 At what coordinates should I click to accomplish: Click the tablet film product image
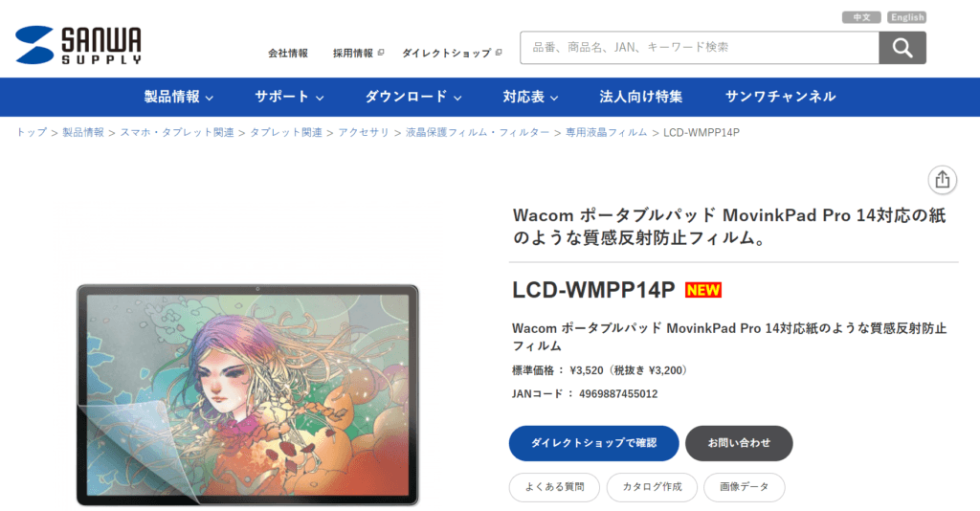coord(248,394)
